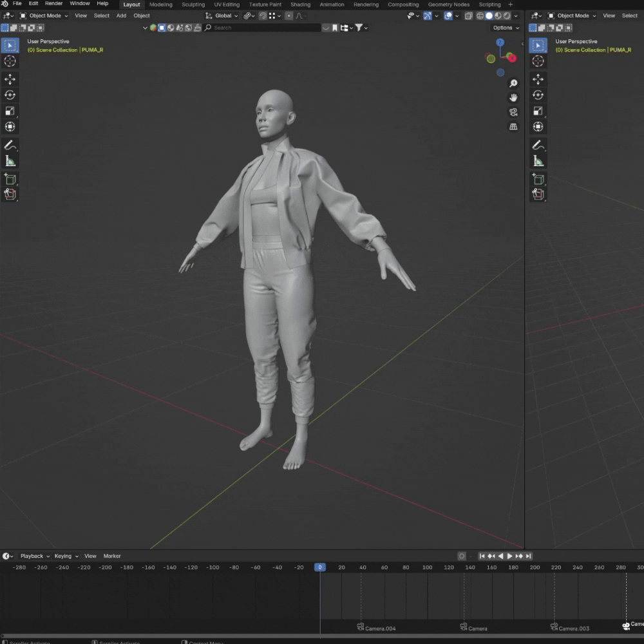The image size is (644, 644).
Task: Toggle the camera view icon in the viewport
Action: 513,112
